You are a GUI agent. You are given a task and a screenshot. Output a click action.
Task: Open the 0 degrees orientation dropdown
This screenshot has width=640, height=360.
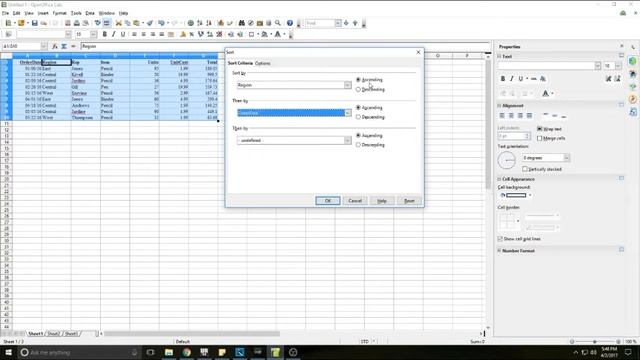click(567, 158)
